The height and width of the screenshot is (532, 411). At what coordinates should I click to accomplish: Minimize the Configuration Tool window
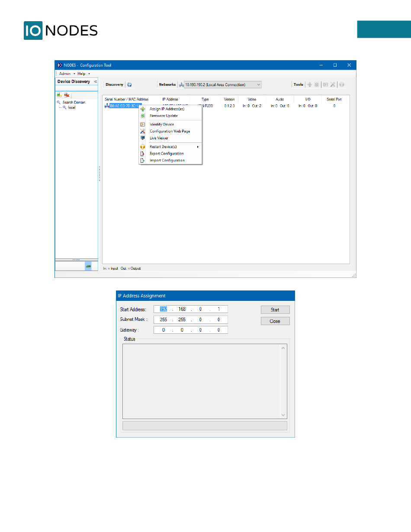[x=321, y=65]
